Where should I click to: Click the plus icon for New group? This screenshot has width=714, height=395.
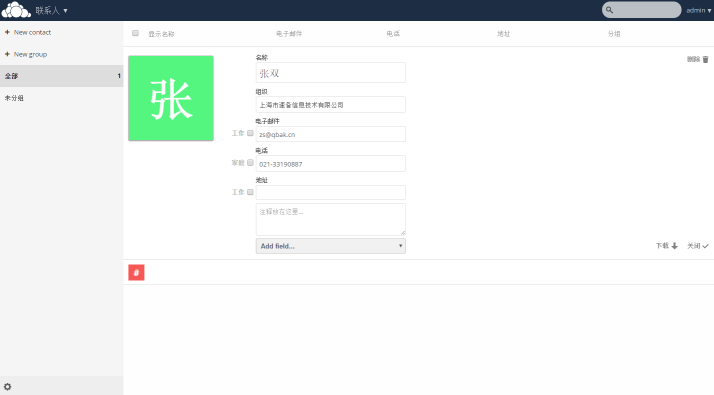7,54
